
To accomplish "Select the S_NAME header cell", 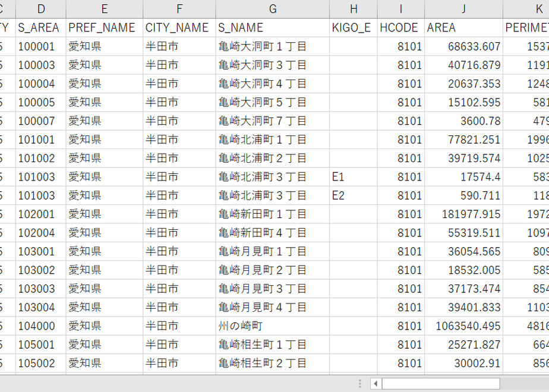I will pyautogui.click(x=272, y=28).
